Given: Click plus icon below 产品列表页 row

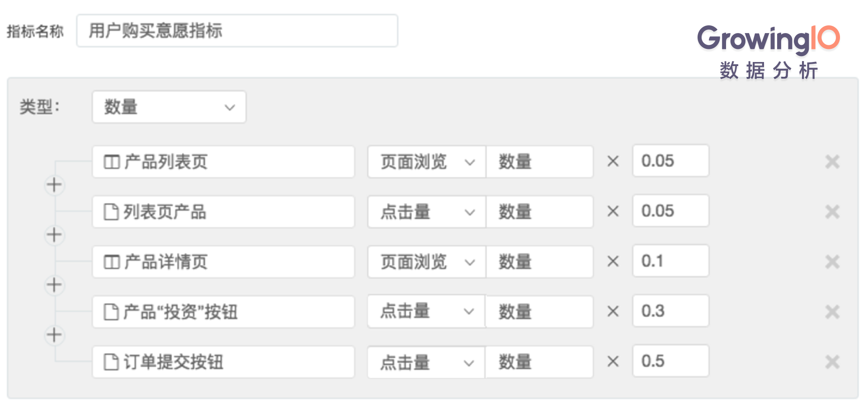Looking at the screenshot, I should [x=54, y=185].
